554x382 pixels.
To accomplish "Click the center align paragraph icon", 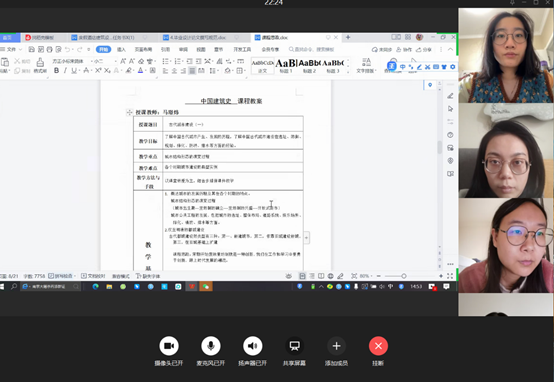I will [174, 71].
